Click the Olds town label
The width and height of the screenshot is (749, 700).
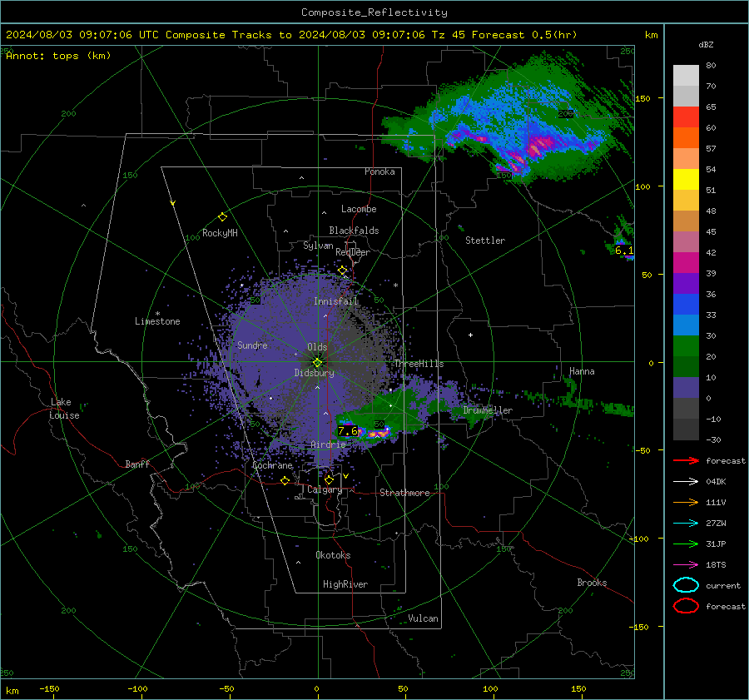(x=317, y=347)
